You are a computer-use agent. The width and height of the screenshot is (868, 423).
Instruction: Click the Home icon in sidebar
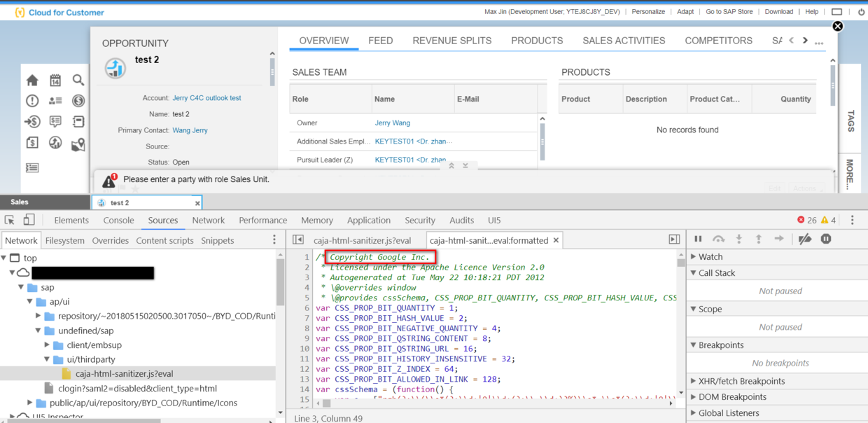pos(32,81)
